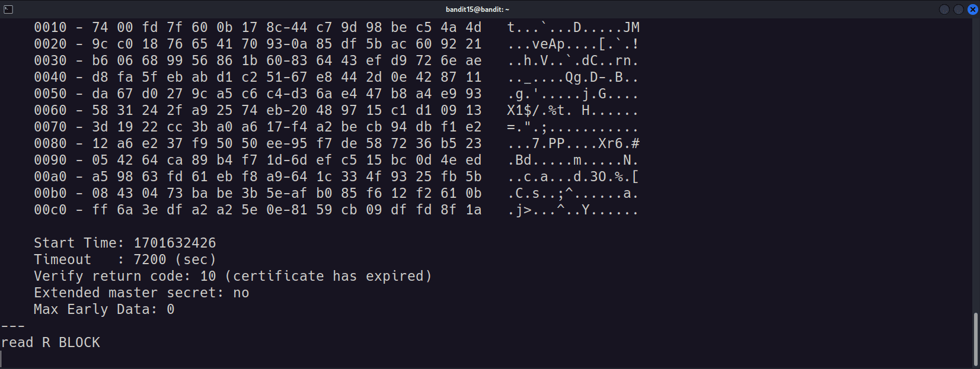Screen dimensions: 980x369
Task: Click the ASCII text 'X1$/.%t. H......'
Action: coord(573,110)
